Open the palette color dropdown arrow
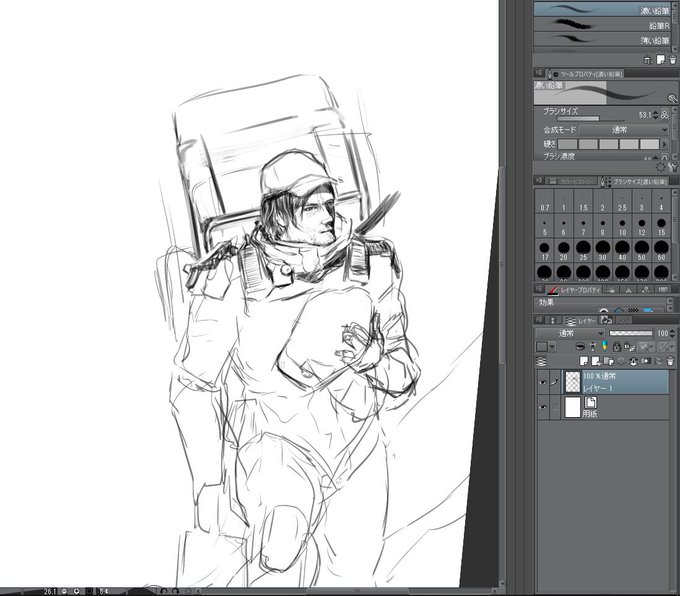The image size is (680, 596). point(552,347)
